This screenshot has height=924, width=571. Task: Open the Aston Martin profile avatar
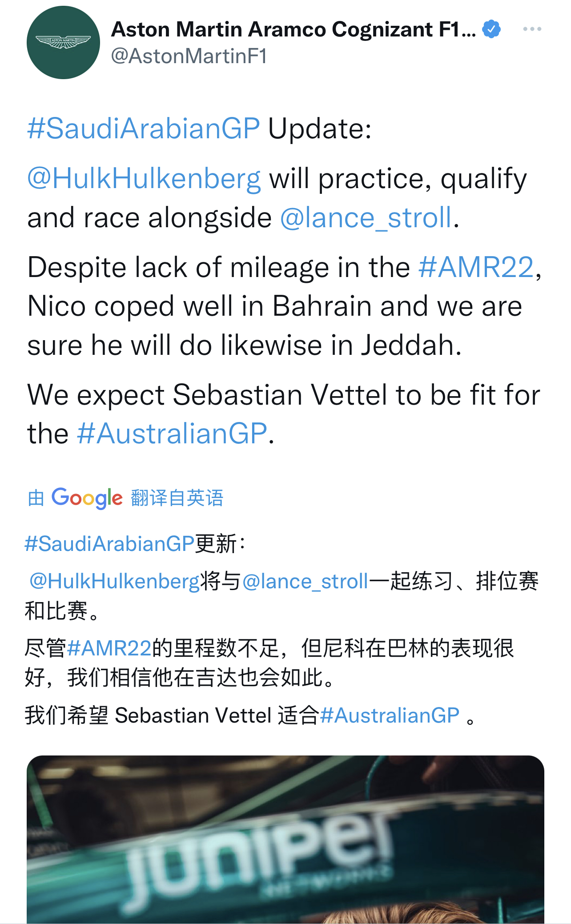point(63,43)
